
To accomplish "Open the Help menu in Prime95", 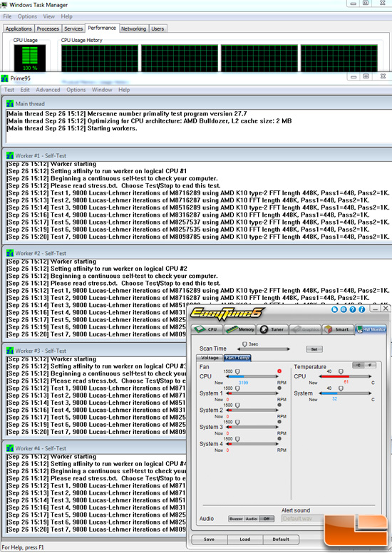I will click(x=124, y=90).
